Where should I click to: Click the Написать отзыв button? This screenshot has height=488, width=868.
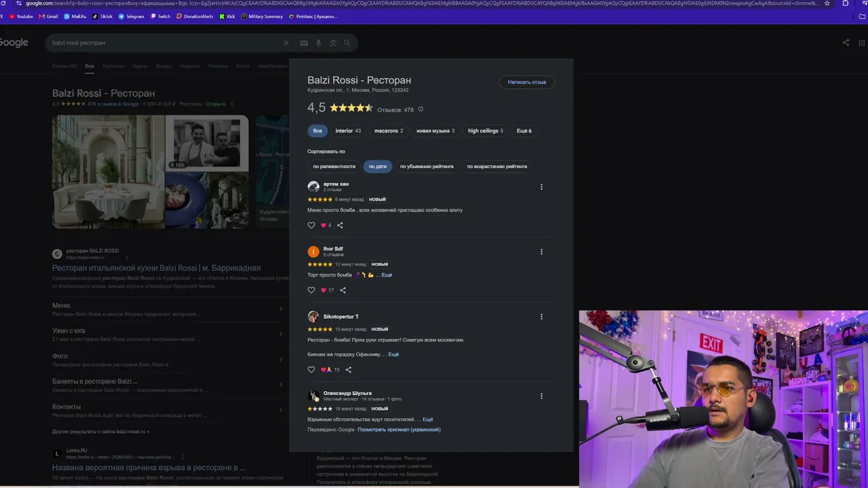[527, 82]
